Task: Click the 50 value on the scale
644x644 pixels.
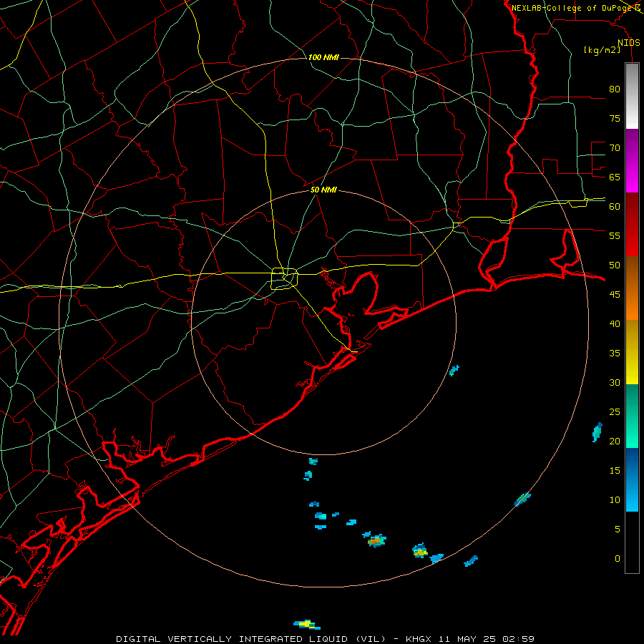Action: click(x=615, y=265)
